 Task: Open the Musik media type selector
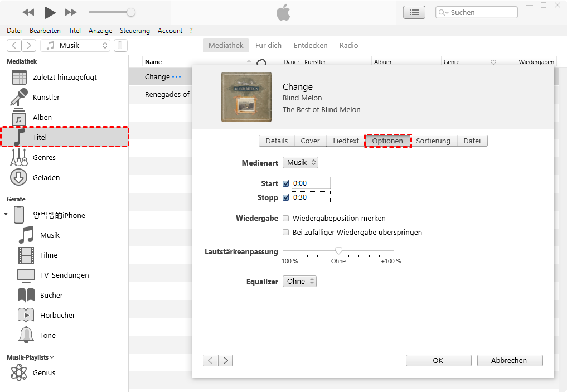pyautogui.click(x=75, y=46)
